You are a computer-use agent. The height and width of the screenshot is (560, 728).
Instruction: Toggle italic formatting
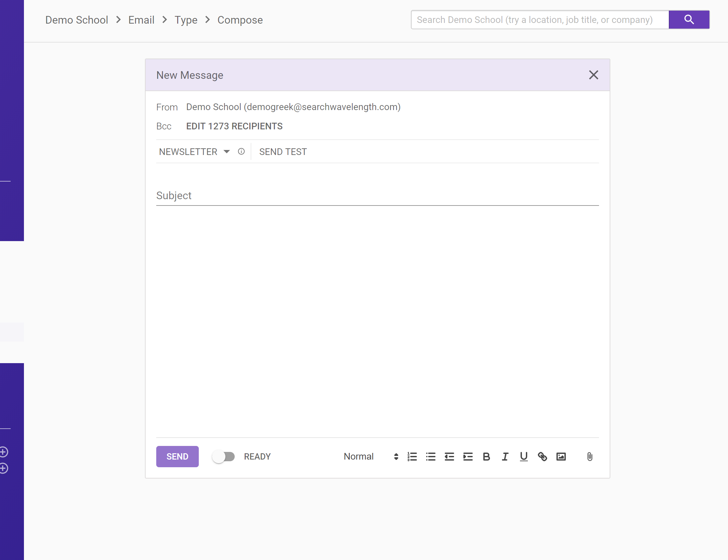tap(505, 457)
